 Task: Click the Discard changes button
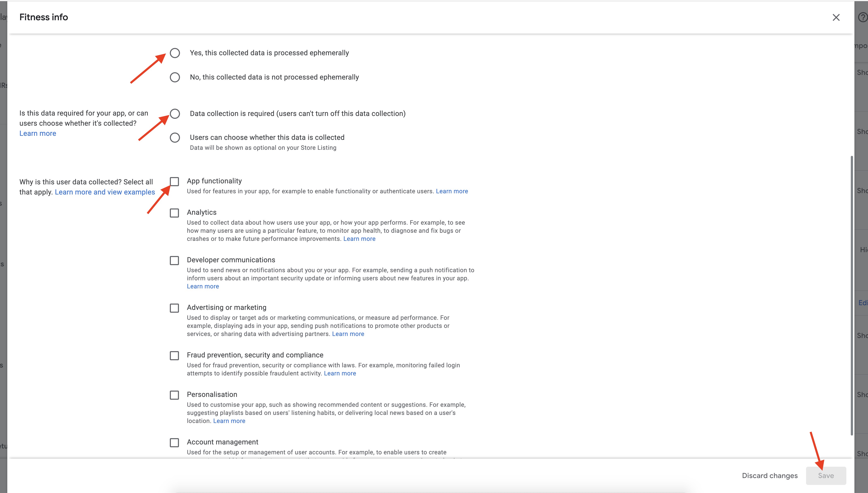pyautogui.click(x=770, y=476)
